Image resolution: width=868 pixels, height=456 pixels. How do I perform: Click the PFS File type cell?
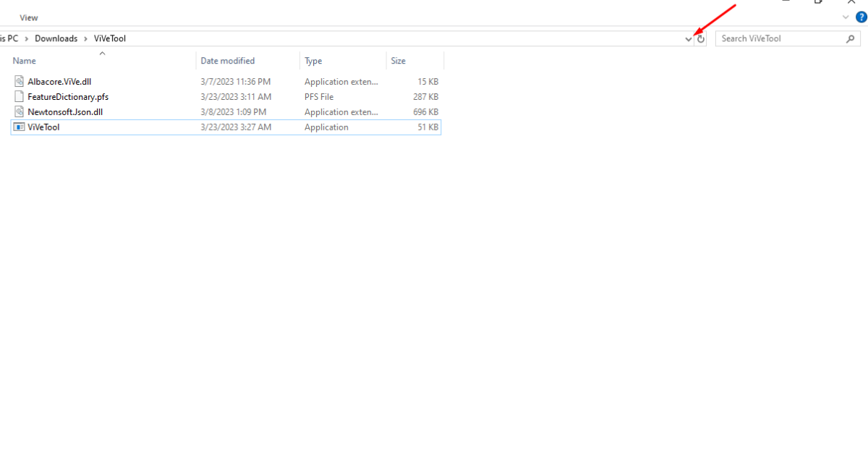pos(319,96)
